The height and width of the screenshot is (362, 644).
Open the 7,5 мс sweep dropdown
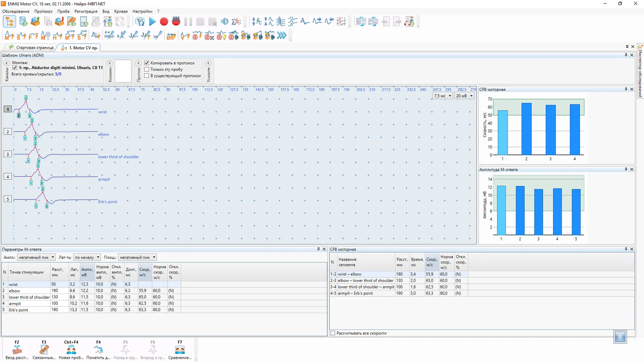tap(443, 96)
